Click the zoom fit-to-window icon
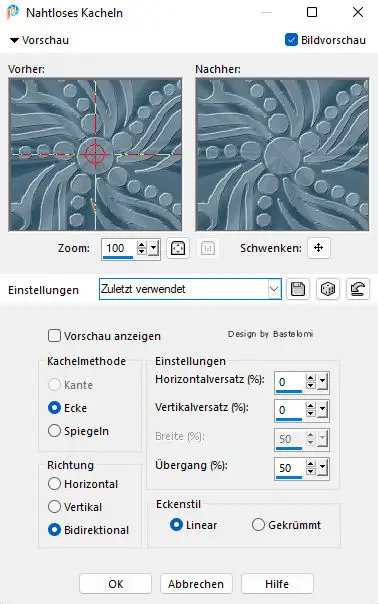The width and height of the screenshot is (378, 604). click(x=178, y=248)
